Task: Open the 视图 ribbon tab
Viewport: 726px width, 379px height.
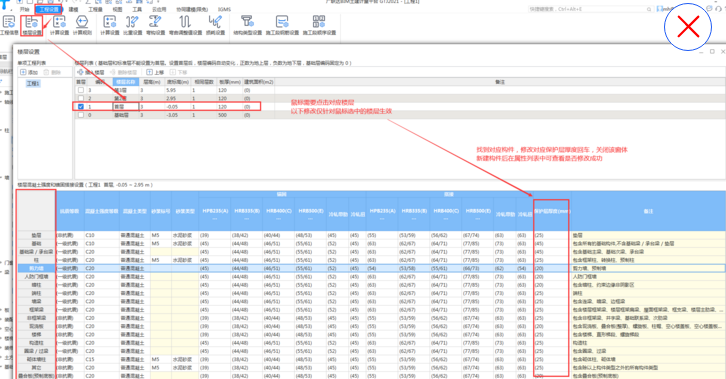Action: [x=118, y=9]
